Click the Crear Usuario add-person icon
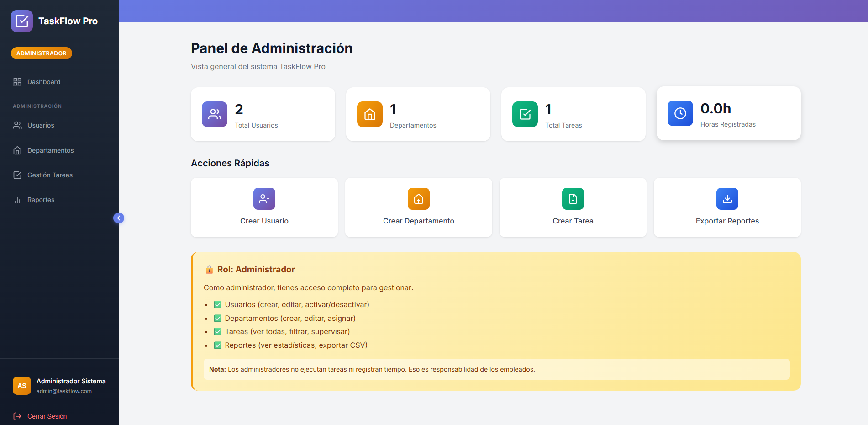Screen dimensions: 868x425 tap(264, 199)
